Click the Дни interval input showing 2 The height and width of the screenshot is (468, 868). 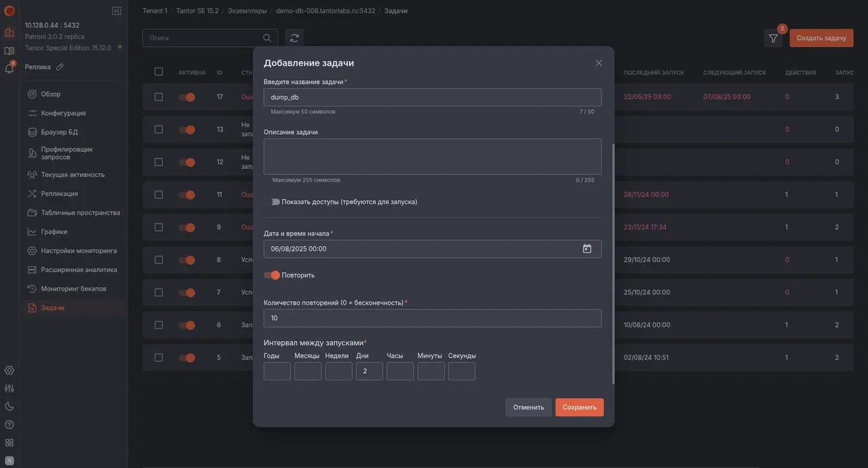[369, 370]
